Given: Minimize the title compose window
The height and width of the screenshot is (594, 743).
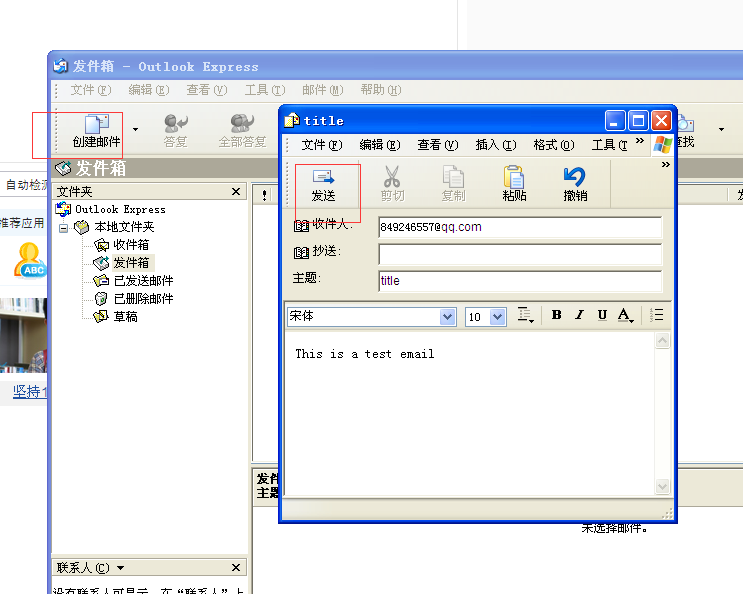Looking at the screenshot, I should [x=615, y=121].
